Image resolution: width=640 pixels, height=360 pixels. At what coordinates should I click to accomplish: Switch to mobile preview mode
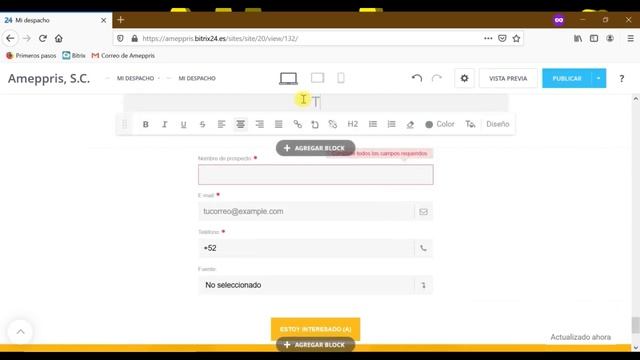[x=341, y=78]
